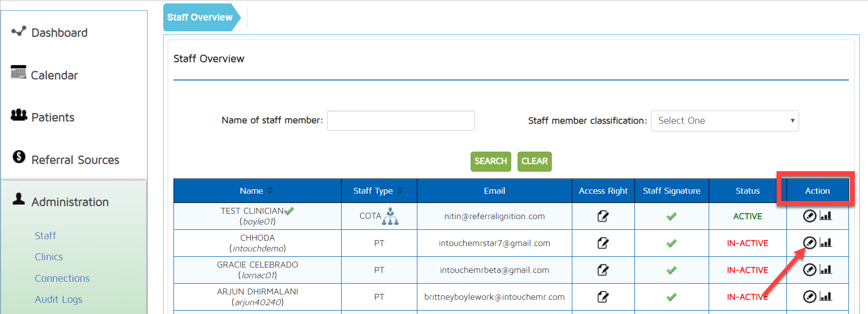Open Staff member classification dropdown
Screen dimensions: 868x314
724,121
